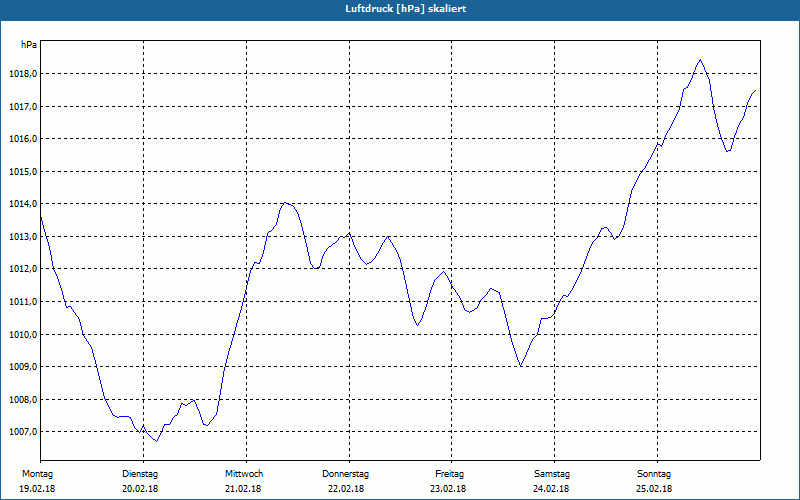Select the Mittwoch day label
Screen dimensions: 800x500
244,474
